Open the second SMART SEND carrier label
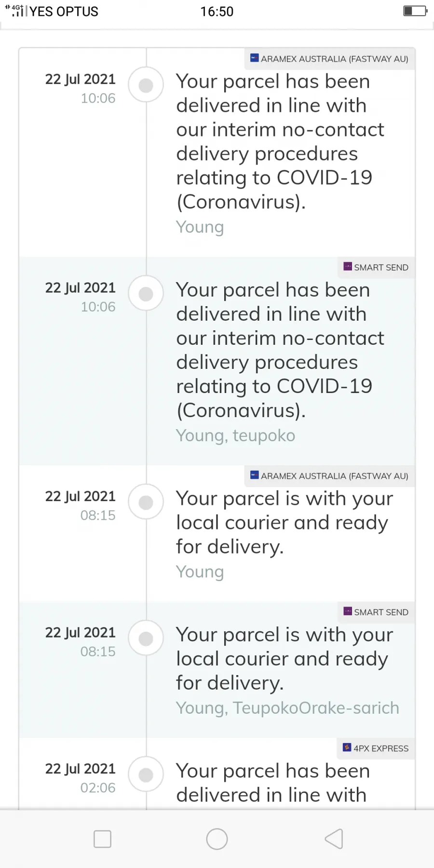434x868 pixels. tap(376, 612)
